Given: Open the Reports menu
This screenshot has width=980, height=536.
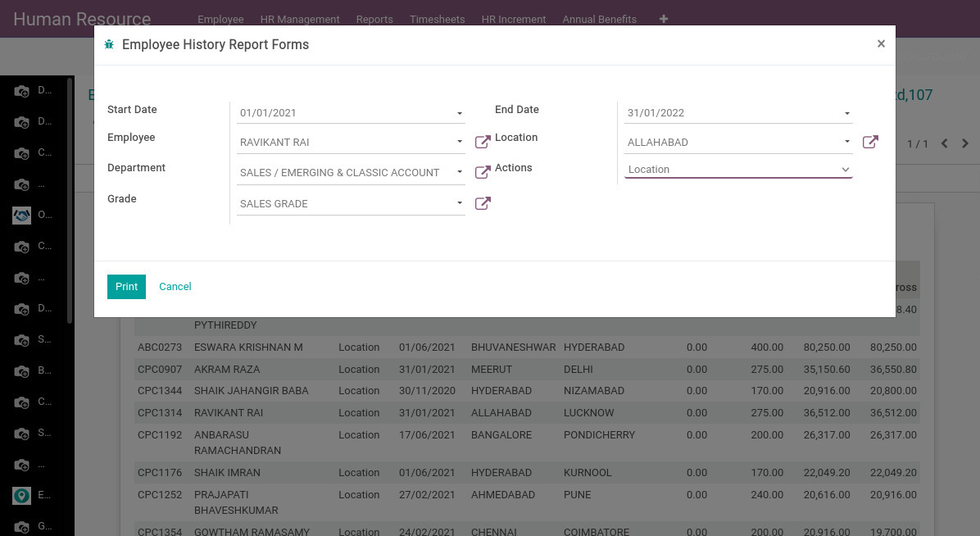Looking at the screenshot, I should click(374, 19).
